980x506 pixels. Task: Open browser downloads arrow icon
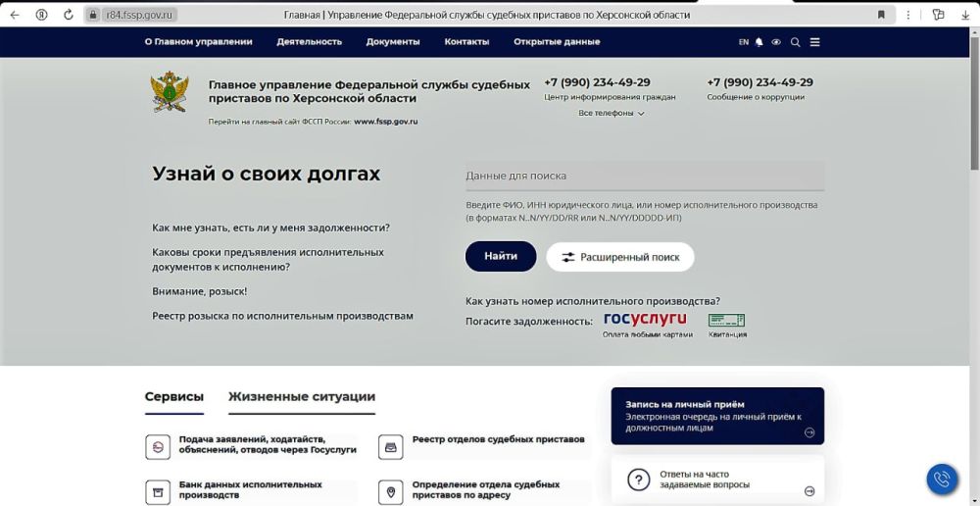tap(965, 15)
